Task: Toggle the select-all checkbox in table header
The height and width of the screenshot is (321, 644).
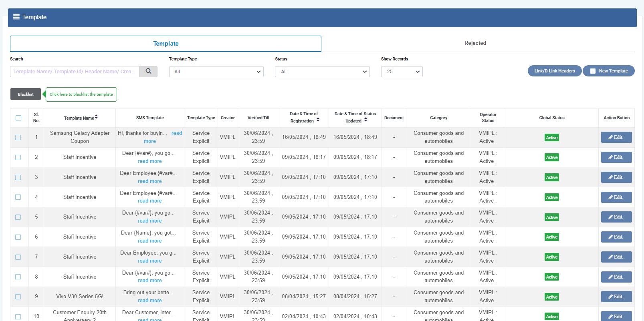Action: (x=18, y=118)
